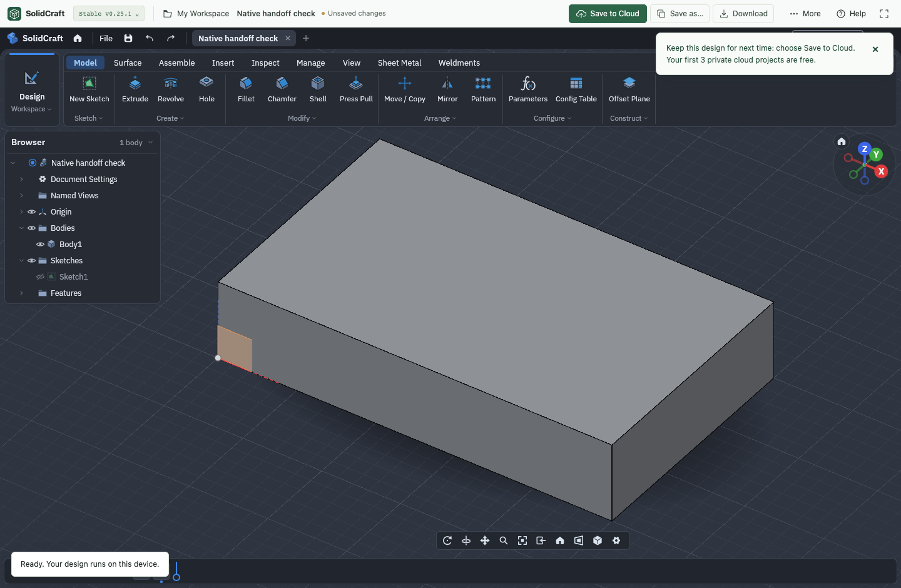Viewport: 901px width, 588px height.
Task: Use the Press Pull tool
Action: coord(356,89)
